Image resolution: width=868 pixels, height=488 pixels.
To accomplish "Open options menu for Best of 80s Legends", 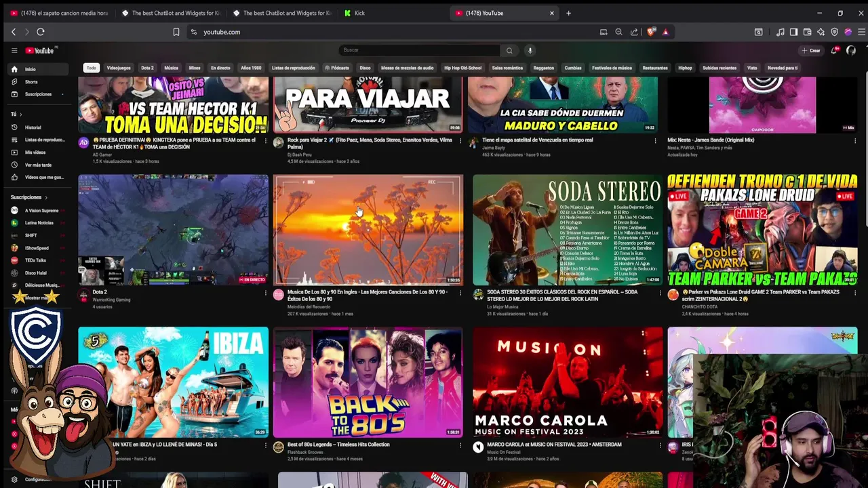I will 460,445.
